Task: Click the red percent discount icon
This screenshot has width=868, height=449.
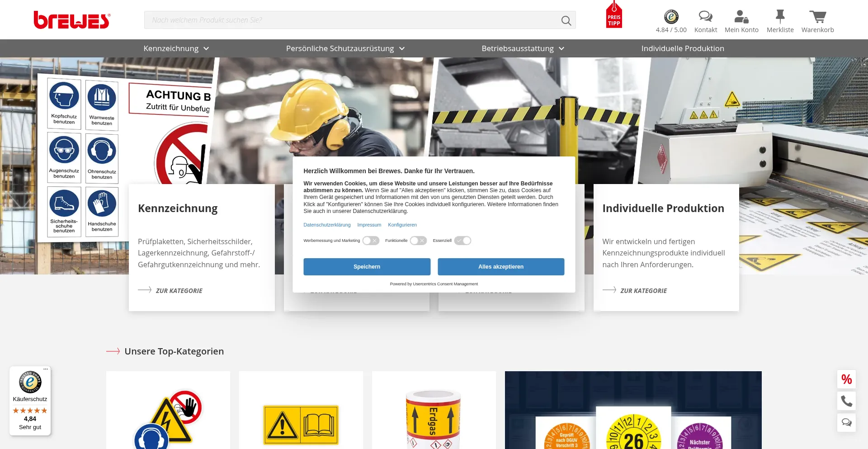Action: click(846, 379)
